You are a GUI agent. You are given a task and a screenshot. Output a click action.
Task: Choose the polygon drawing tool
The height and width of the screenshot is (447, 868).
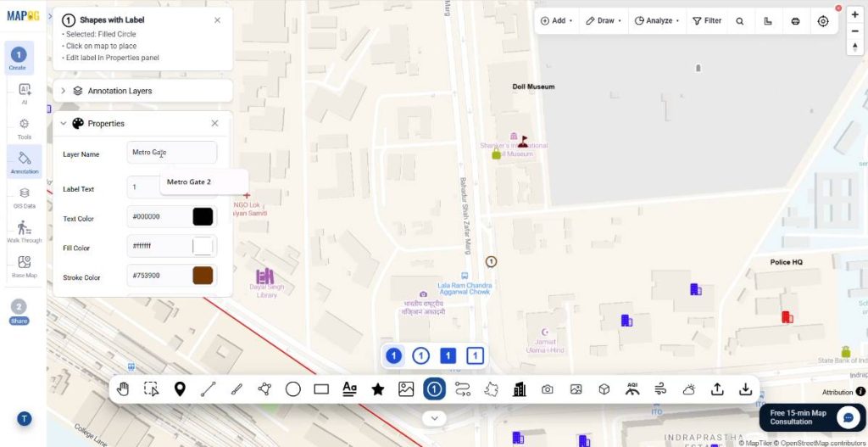coord(264,389)
